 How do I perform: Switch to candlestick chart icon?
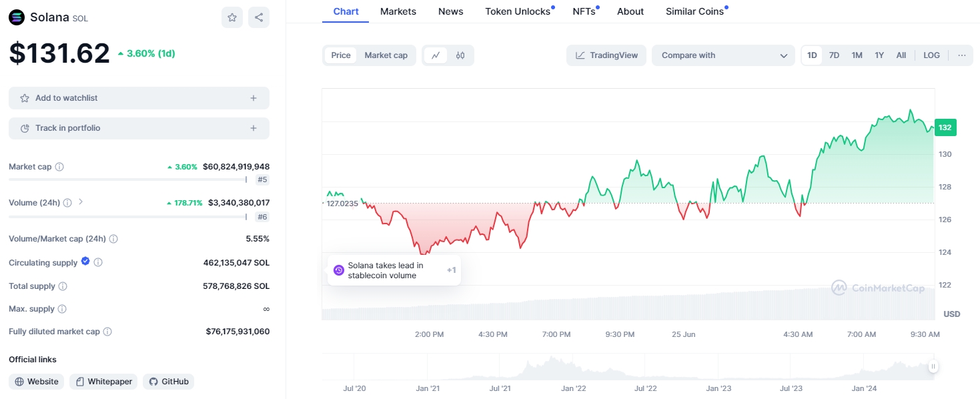460,55
